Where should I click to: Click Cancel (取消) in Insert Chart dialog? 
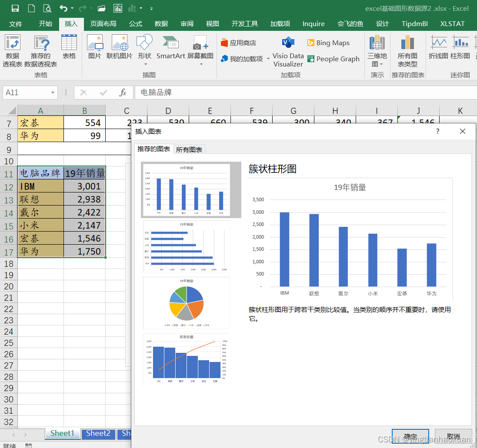click(x=454, y=437)
